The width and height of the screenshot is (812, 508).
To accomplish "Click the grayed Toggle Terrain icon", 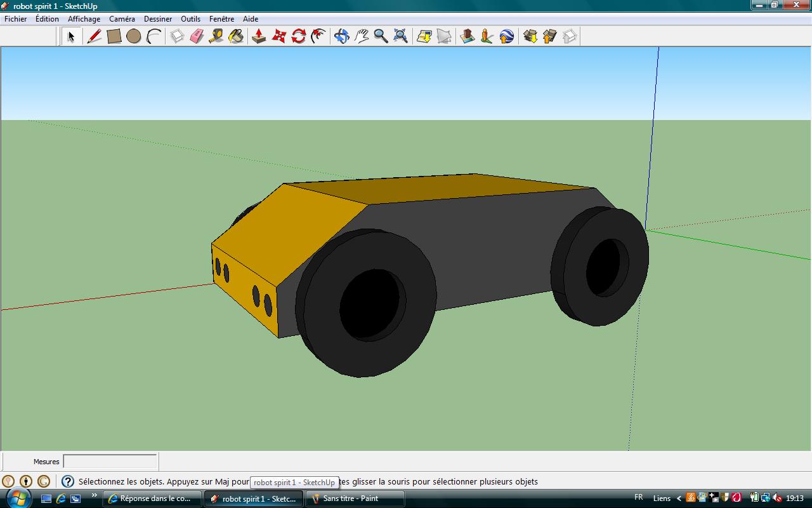I will point(444,36).
